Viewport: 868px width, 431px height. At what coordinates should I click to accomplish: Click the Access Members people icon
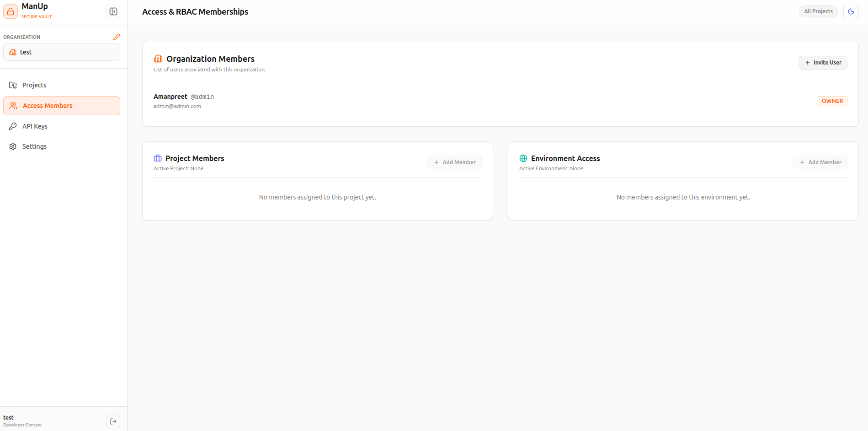pyautogui.click(x=13, y=106)
